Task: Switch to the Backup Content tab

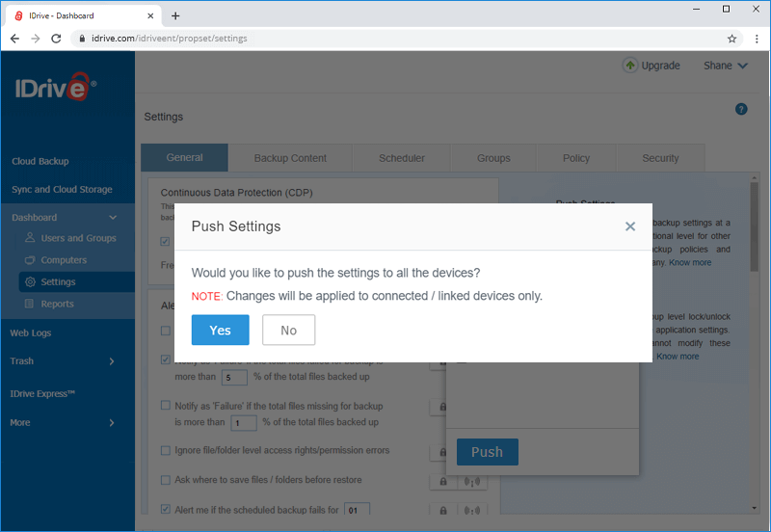Action: 290,158
